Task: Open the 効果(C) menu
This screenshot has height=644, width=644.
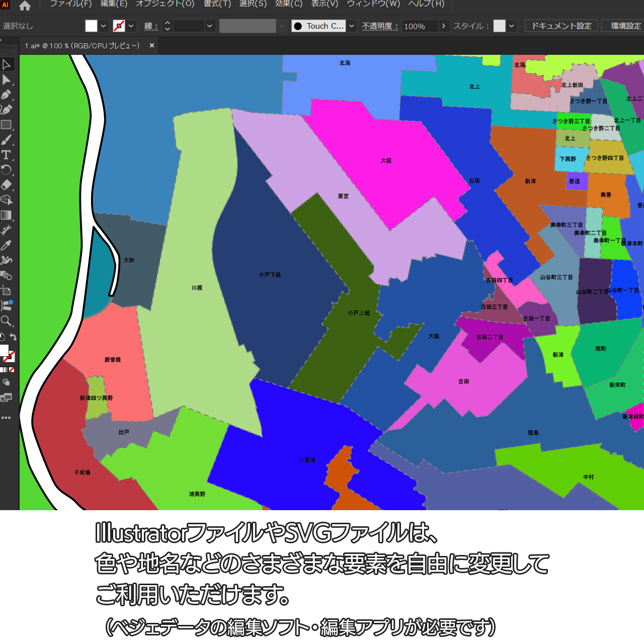Action: (x=289, y=4)
